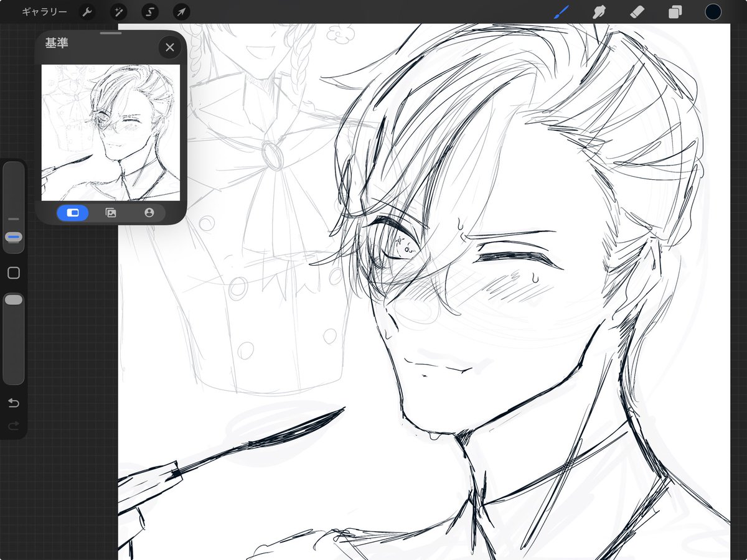
Task: Switch reference to Face mode
Action: coord(149,213)
